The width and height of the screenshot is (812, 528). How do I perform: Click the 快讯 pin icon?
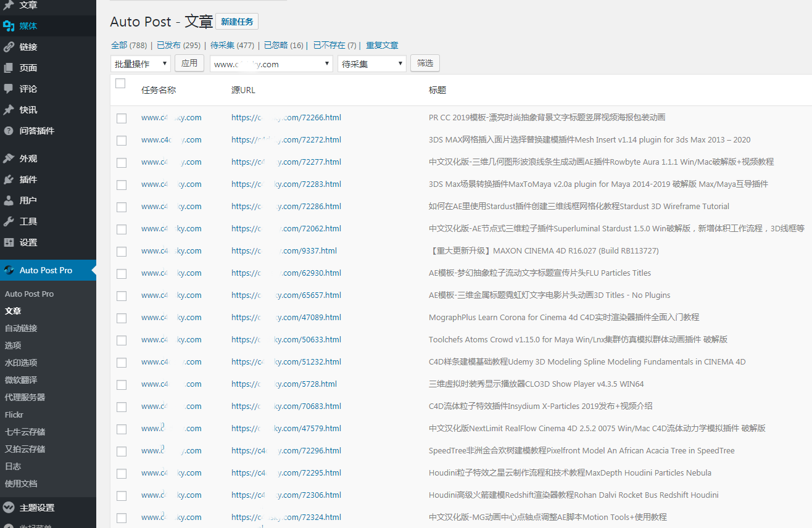[9, 110]
